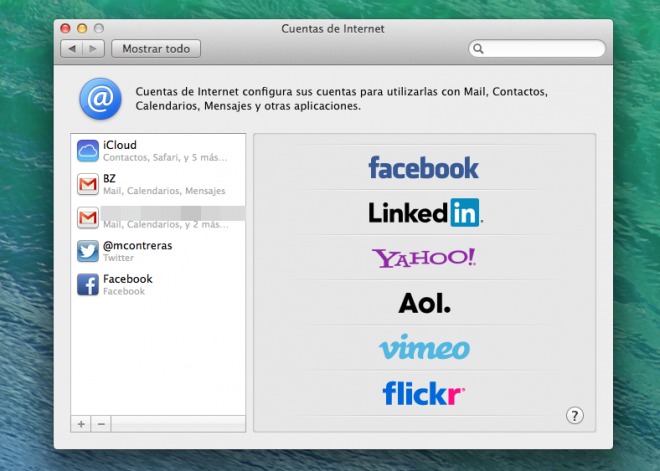Go back with the left arrow button
The width and height of the screenshot is (660, 471).
point(72,49)
